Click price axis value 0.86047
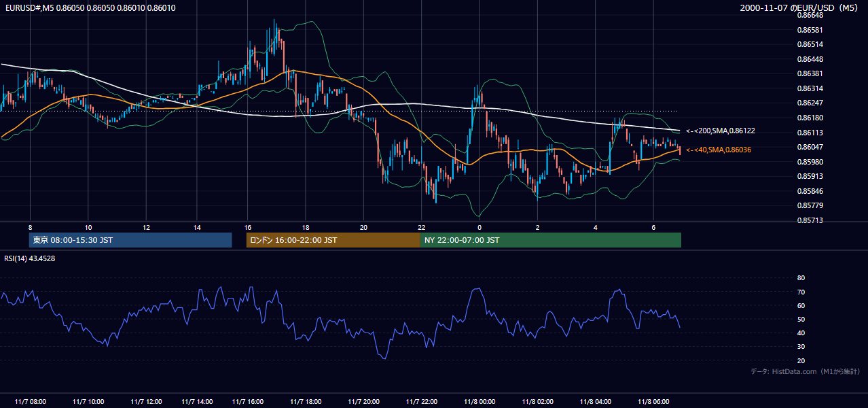 [810, 147]
